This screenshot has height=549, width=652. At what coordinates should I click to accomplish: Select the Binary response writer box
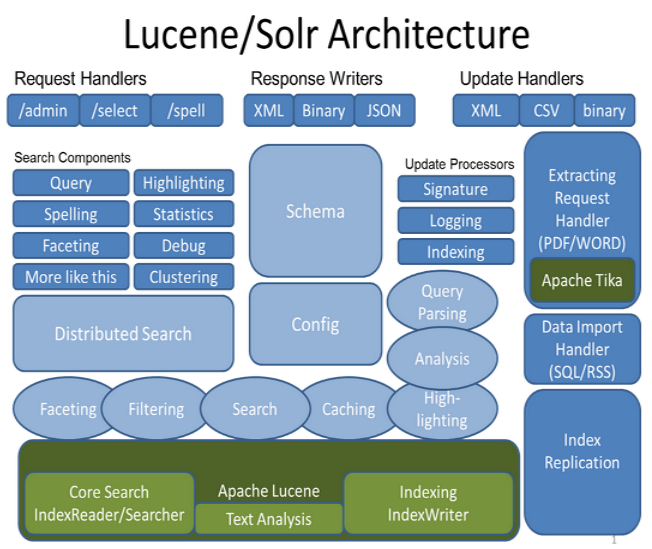click(324, 110)
